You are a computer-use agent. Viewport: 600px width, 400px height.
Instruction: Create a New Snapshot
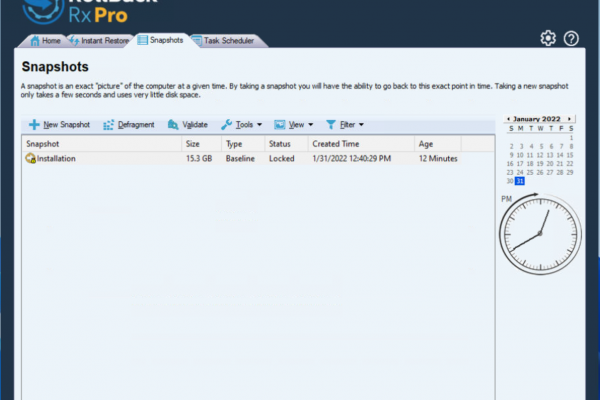pos(59,124)
